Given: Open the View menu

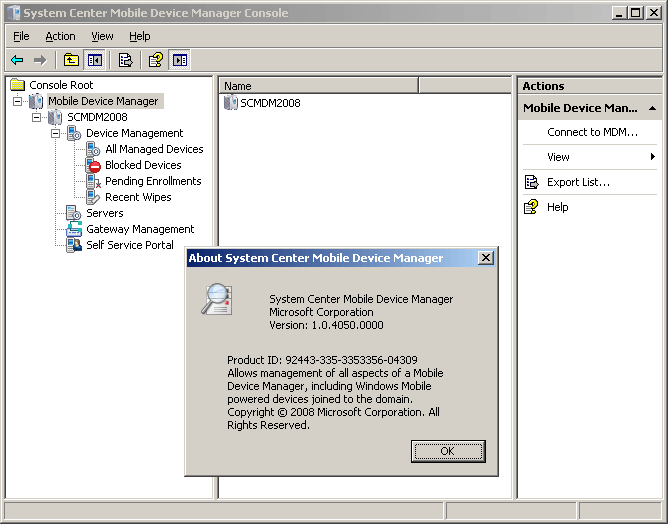Looking at the screenshot, I should [102, 36].
